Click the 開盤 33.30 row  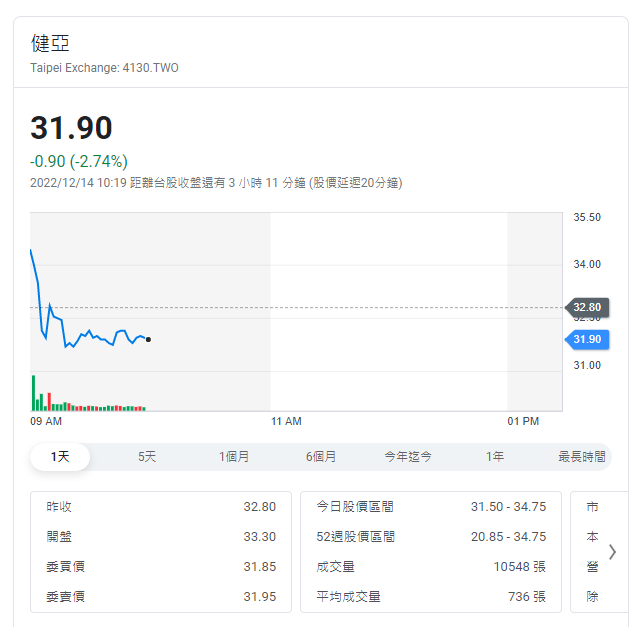tap(161, 537)
